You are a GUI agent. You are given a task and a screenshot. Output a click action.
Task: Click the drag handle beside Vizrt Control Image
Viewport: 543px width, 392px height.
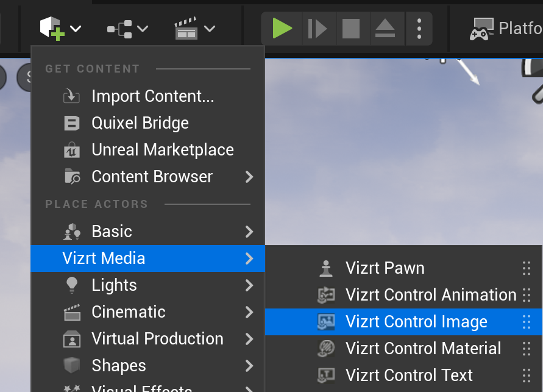[x=526, y=322]
